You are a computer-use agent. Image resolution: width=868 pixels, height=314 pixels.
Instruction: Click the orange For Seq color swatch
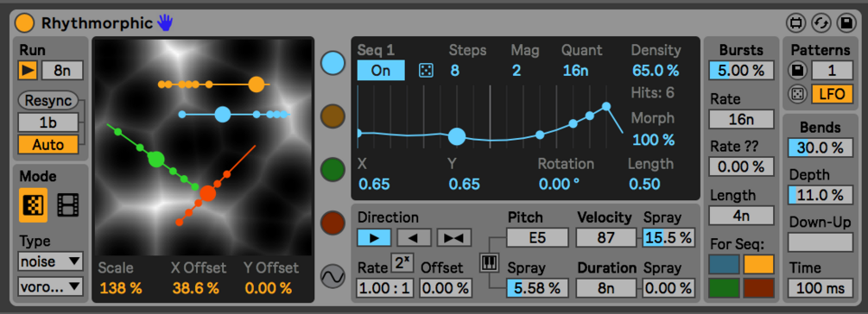[x=758, y=264]
